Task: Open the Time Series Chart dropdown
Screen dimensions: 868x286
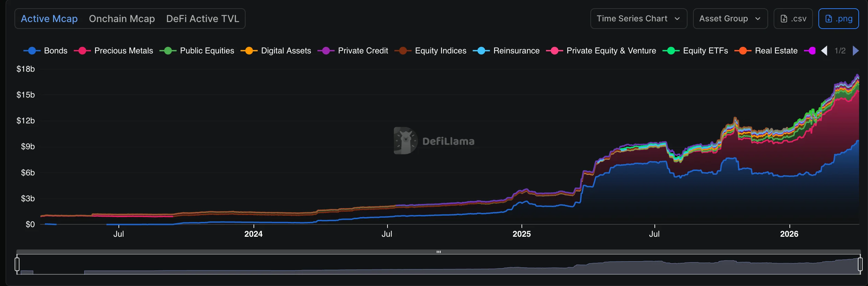Action: click(639, 19)
